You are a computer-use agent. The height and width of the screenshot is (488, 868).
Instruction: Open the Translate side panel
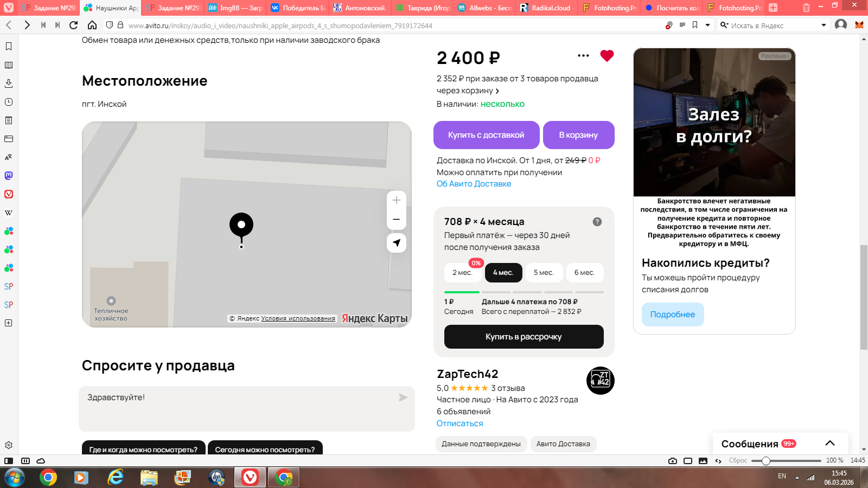click(9, 157)
